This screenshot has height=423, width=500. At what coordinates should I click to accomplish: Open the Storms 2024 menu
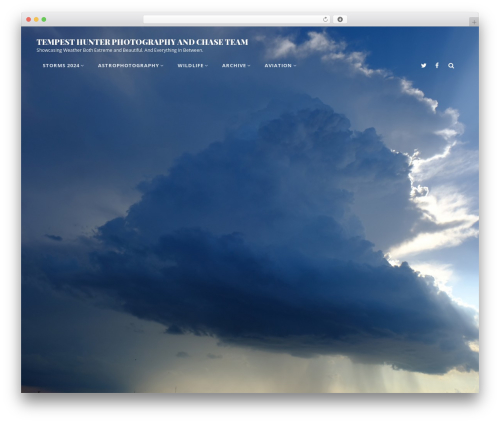[x=61, y=66]
